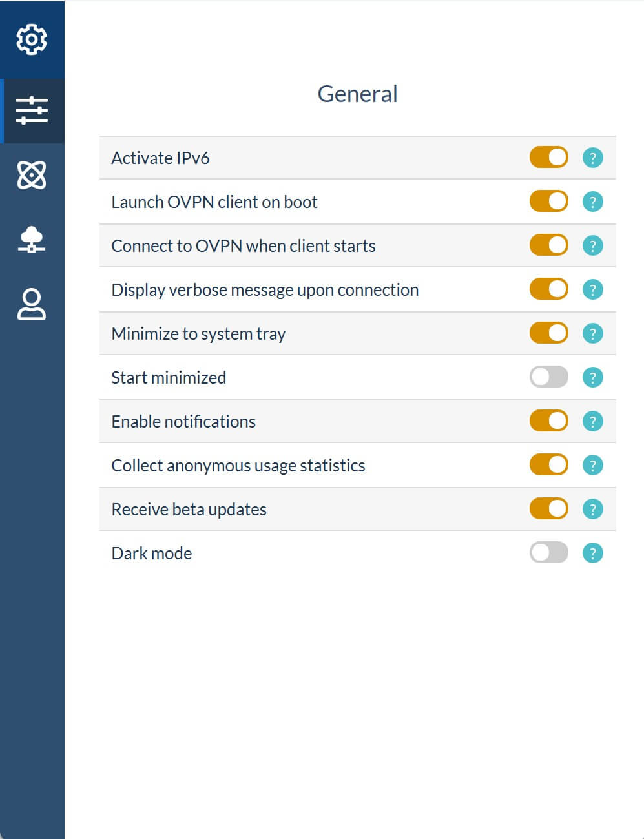
Task: Click the Enable notifications label
Action: tap(183, 422)
